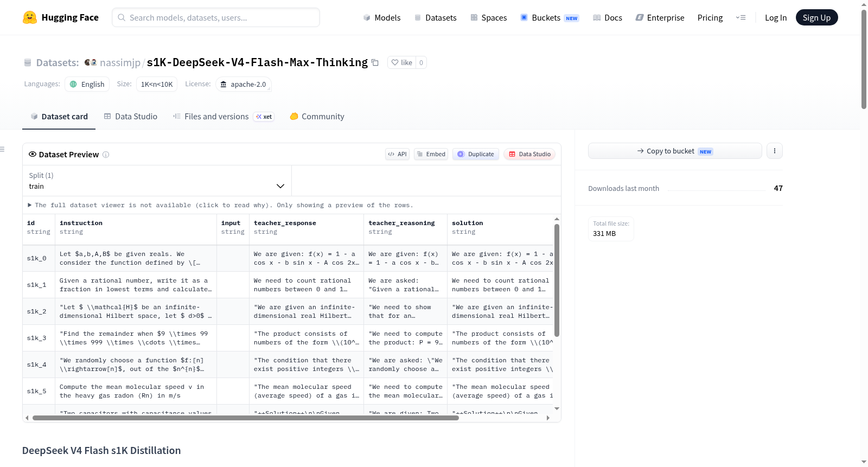Select the s1k_3 row id cell
The image size is (868, 467).
pyautogui.click(x=39, y=338)
